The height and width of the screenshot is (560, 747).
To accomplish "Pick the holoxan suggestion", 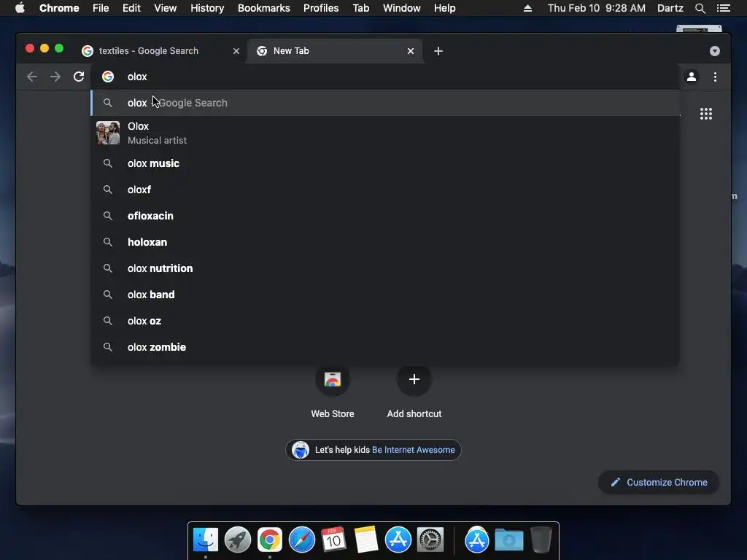I will point(385,242).
